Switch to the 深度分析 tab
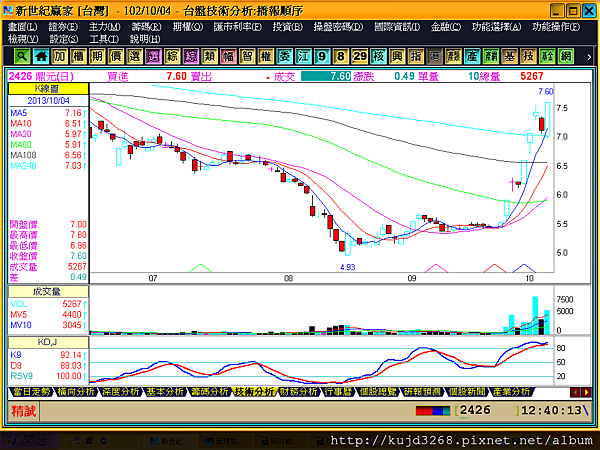Image resolution: width=600 pixels, height=450 pixels. click(120, 392)
